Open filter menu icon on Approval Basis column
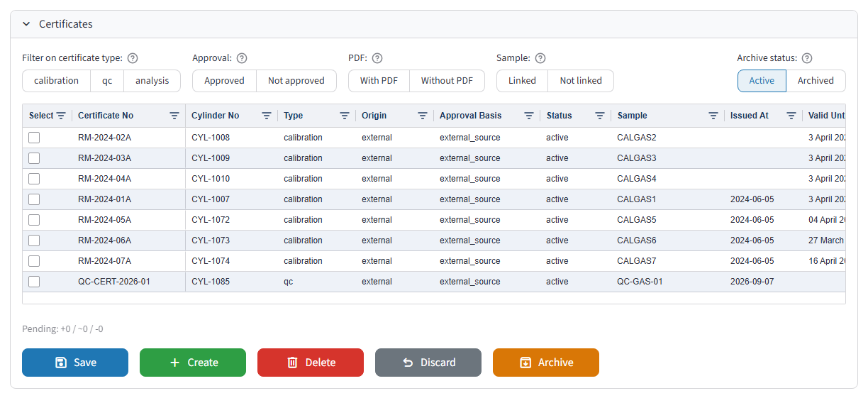868x398 pixels. click(529, 116)
